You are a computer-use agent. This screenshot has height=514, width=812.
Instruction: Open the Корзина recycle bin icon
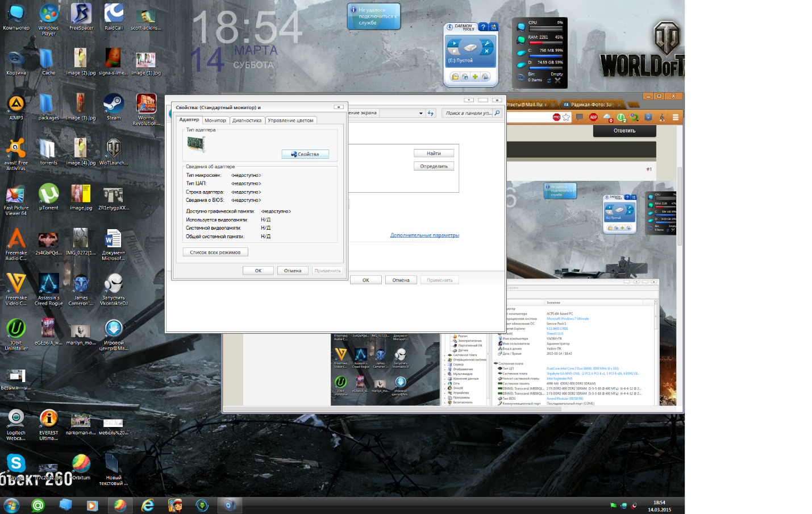(x=16, y=62)
